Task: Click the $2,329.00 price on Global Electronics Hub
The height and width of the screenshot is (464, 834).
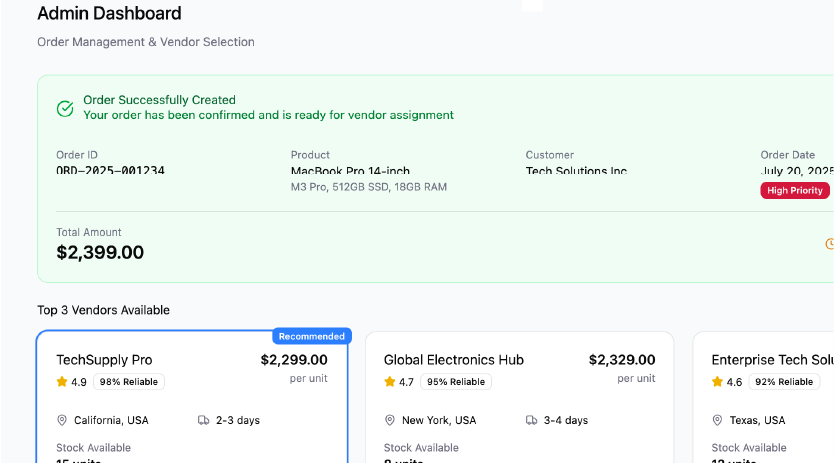Action: click(622, 360)
